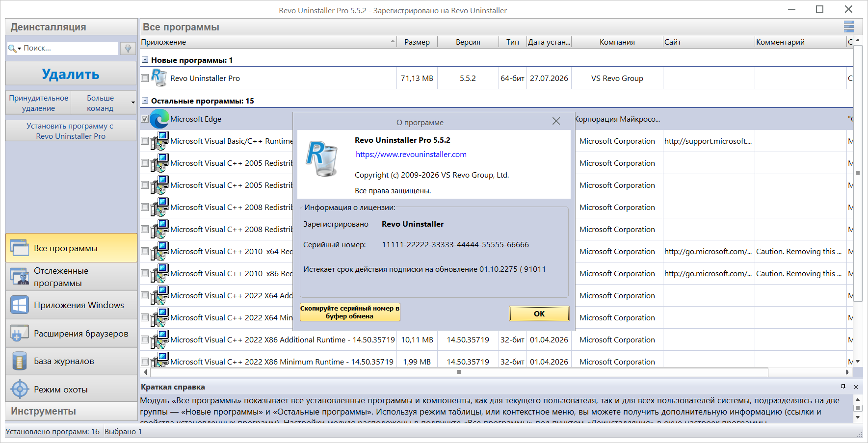
Task: Tick the Visual C++ 2022 X64 Min checkbox
Action: (x=145, y=317)
